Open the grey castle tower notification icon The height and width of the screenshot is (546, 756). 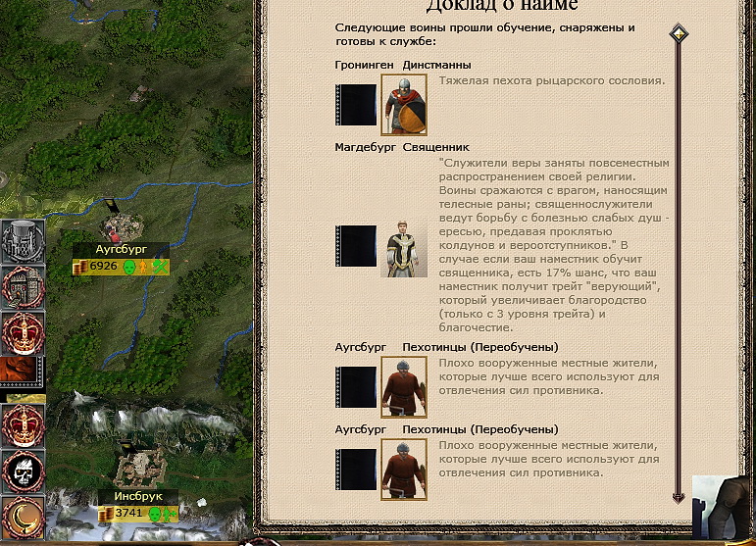click(22, 242)
